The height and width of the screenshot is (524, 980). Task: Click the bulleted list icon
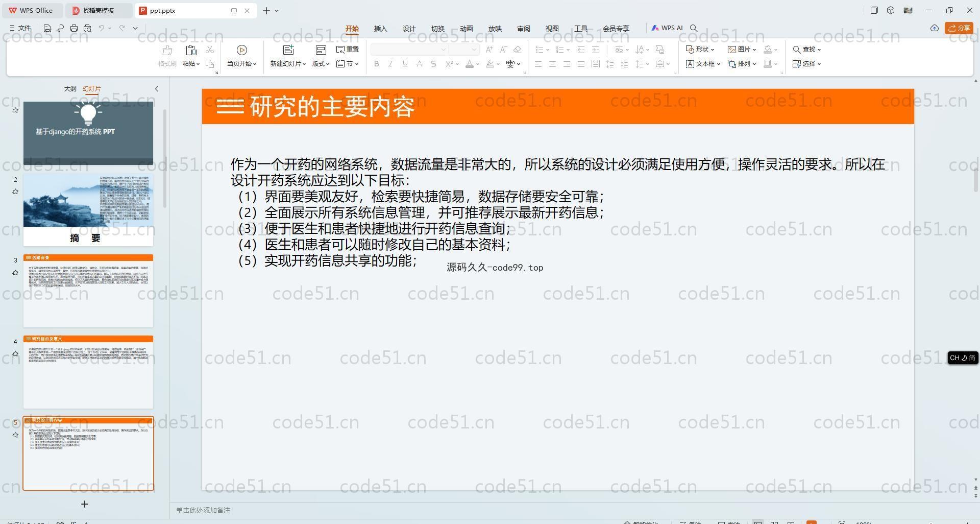[539, 50]
